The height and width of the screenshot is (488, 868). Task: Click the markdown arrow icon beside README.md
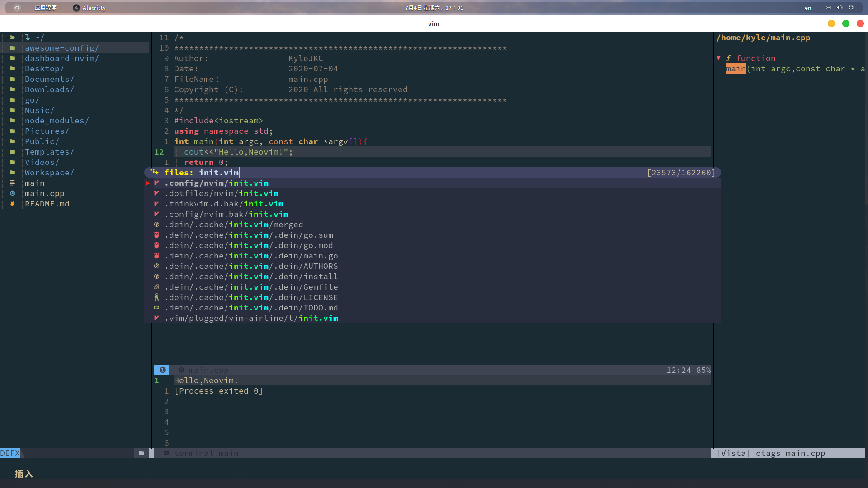(12, 204)
